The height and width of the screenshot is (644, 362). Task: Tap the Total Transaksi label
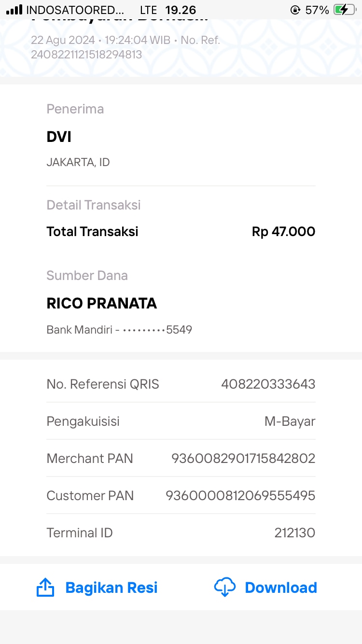coord(92,232)
